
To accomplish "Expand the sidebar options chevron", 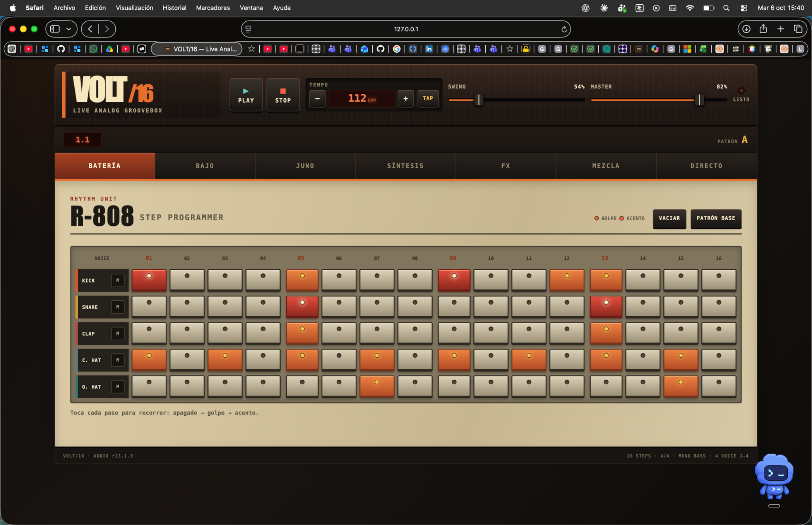I will [69, 29].
